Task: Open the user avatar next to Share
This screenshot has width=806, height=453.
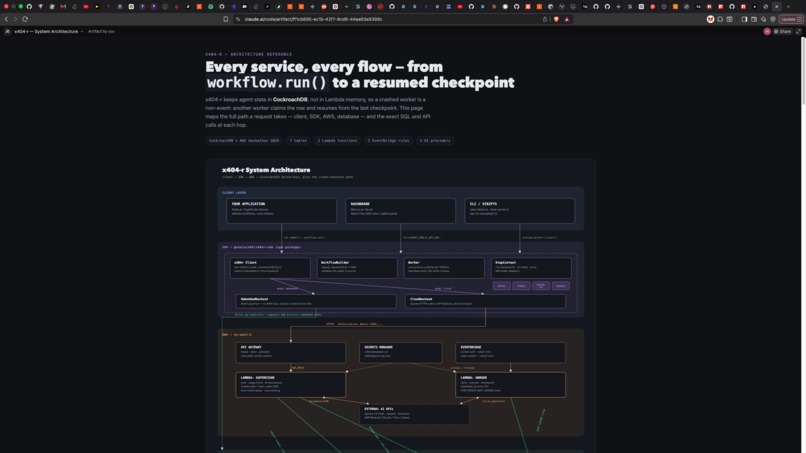Action: tap(767, 31)
